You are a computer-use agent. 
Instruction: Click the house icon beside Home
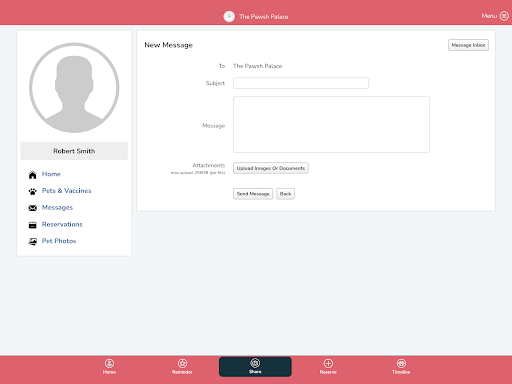(33, 175)
